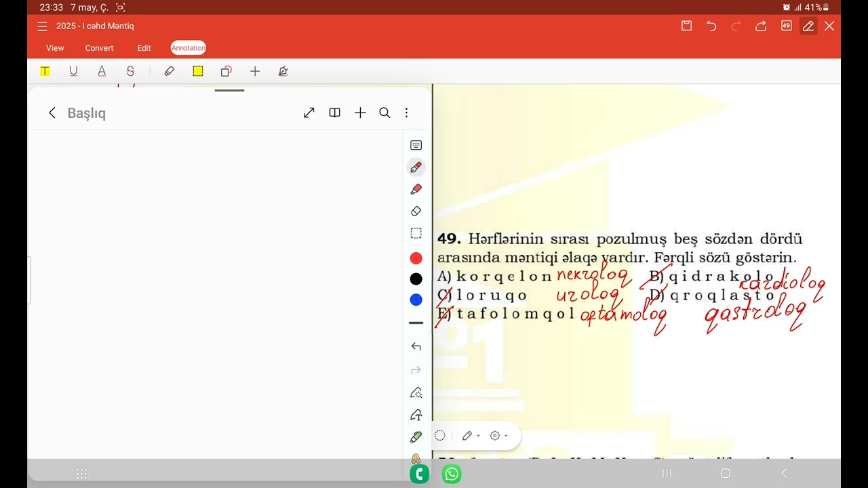Open recent apps navigation button
This screenshot has width=868, height=488.
[x=667, y=473]
